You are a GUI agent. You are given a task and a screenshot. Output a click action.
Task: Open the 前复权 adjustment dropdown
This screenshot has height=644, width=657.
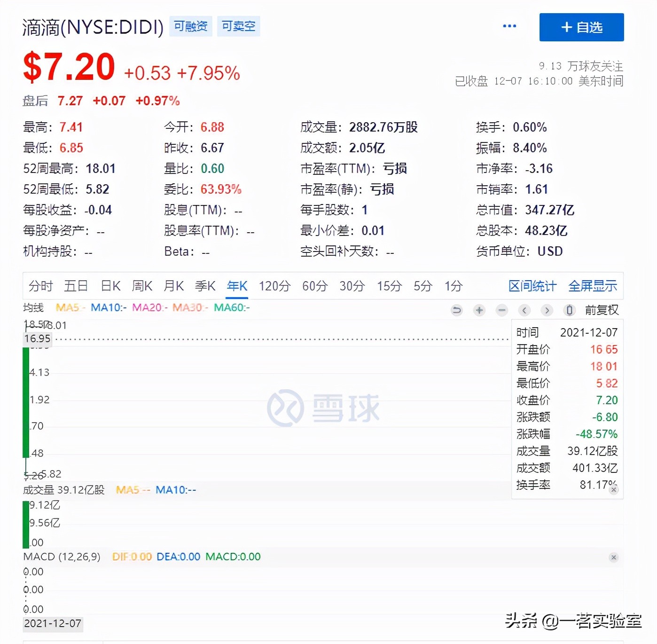[x=602, y=310]
